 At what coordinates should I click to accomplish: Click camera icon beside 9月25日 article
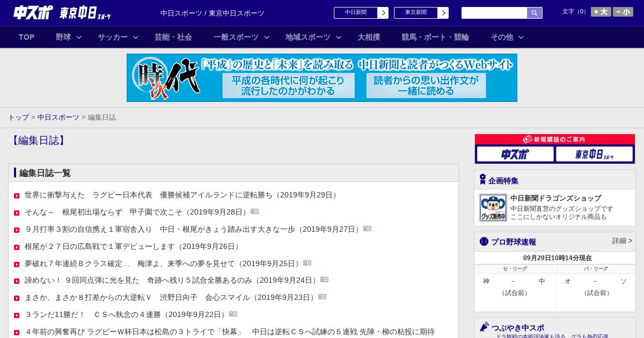308,263
